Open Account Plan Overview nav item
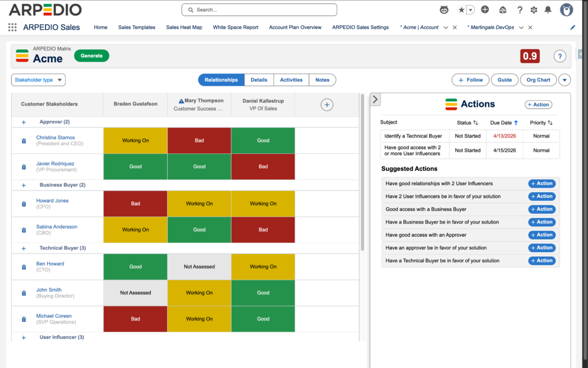This screenshot has height=368, width=588. coord(295,27)
